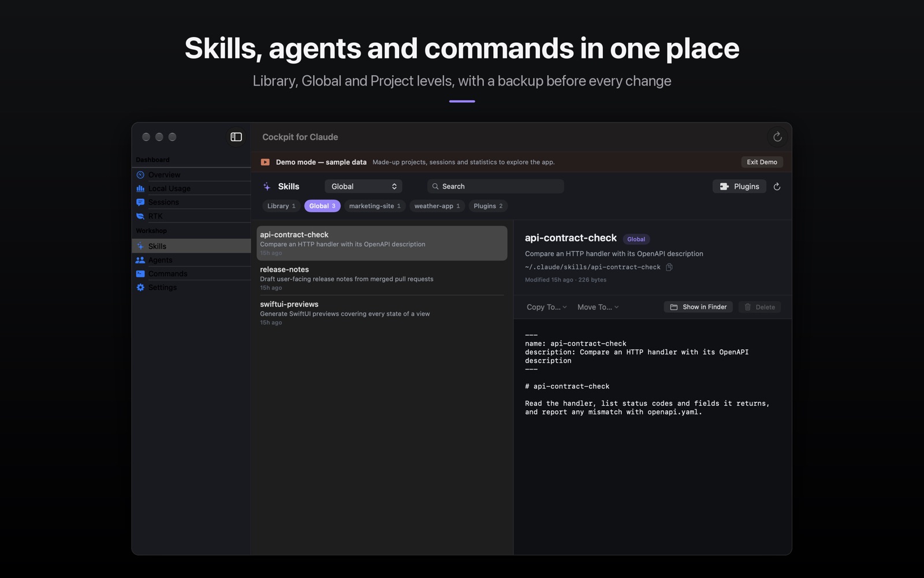Toggle the sidebar panel icon
924x578 pixels.
point(236,137)
